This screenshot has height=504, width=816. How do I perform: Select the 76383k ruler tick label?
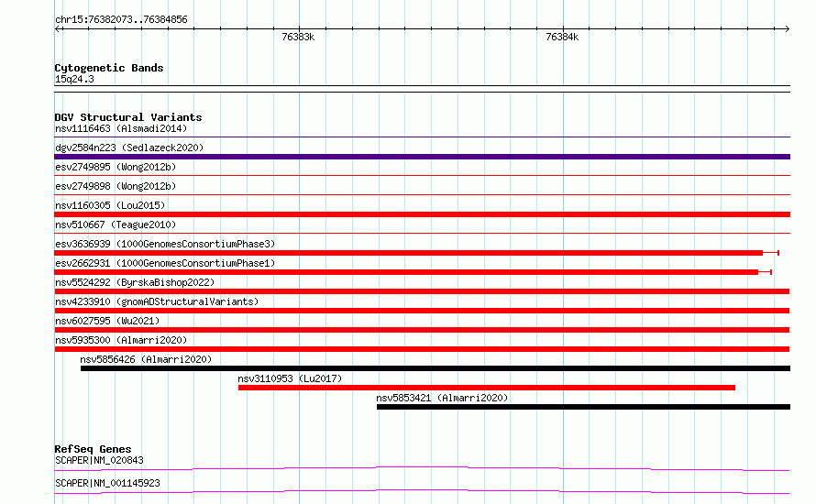(298, 37)
